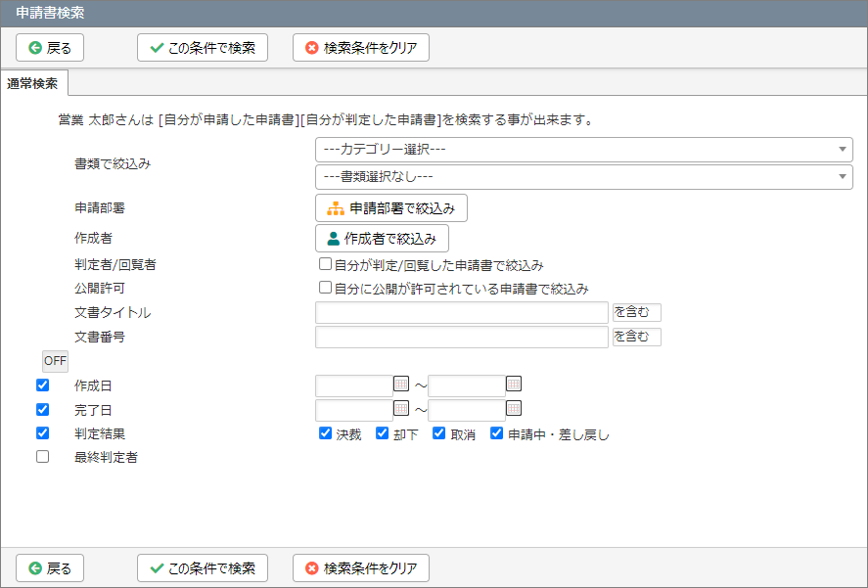Select the 通常検索 tab
The height and width of the screenshot is (588, 868).
point(33,83)
